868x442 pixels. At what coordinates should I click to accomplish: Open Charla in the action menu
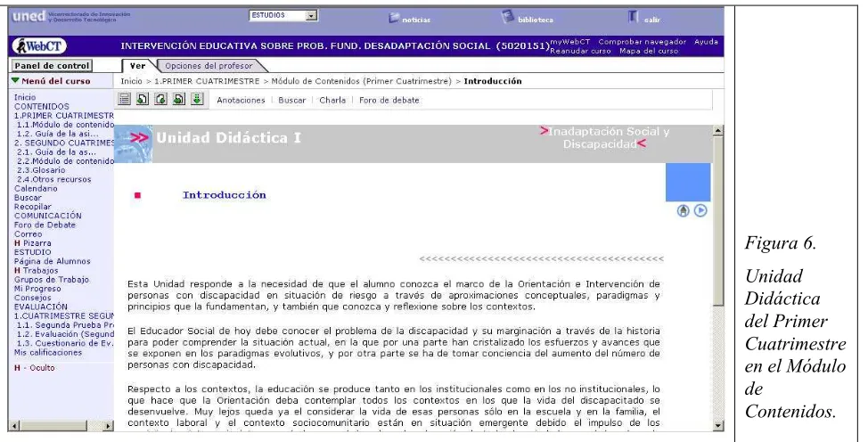[332, 101]
